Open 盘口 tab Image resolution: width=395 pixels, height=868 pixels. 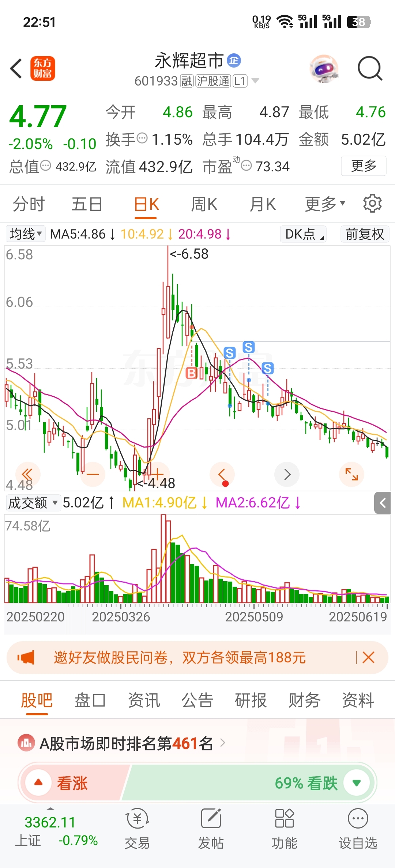click(90, 700)
